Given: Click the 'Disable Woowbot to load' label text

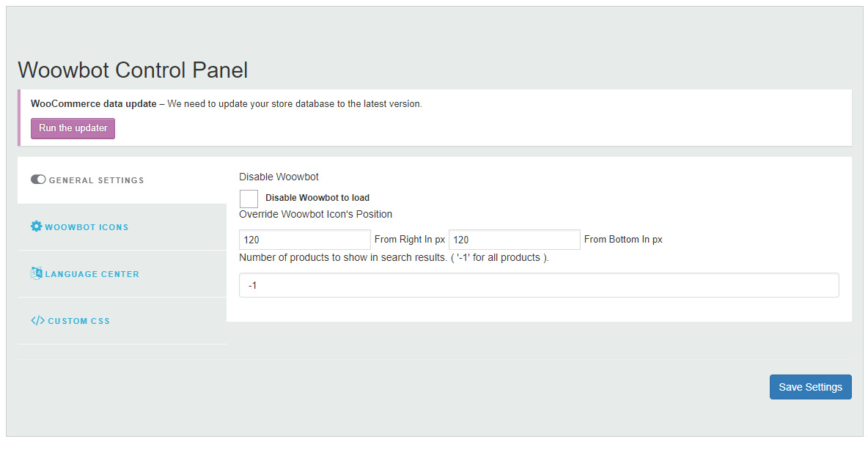Looking at the screenshot, I should click(x=317, y=198).
